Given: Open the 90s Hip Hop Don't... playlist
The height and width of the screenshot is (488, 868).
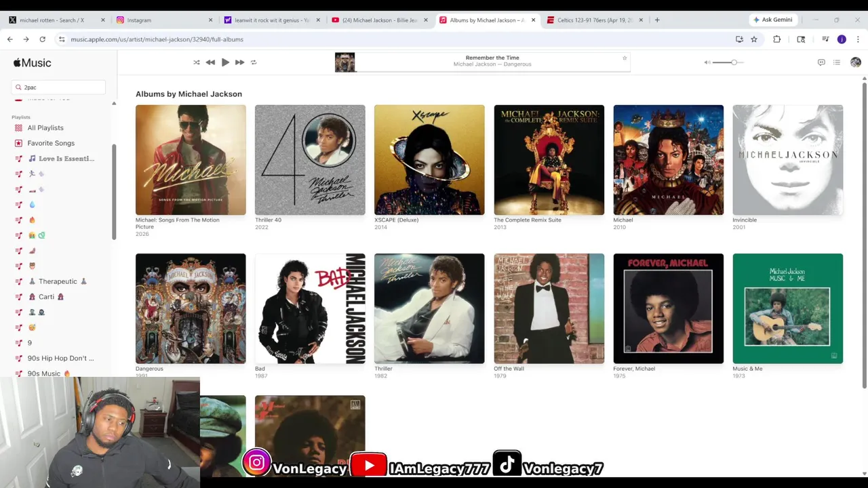Looking at the screenshot, I should click(60, 358).
